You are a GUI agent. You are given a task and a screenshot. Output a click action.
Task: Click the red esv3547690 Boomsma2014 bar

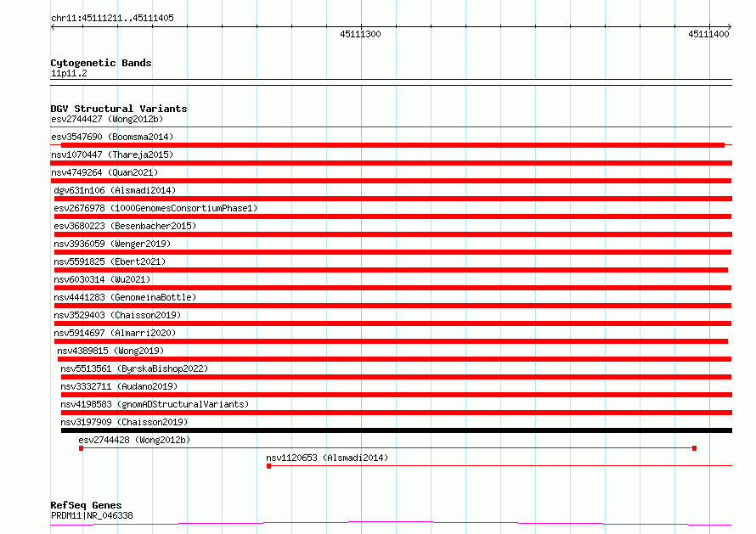[392, 145]
